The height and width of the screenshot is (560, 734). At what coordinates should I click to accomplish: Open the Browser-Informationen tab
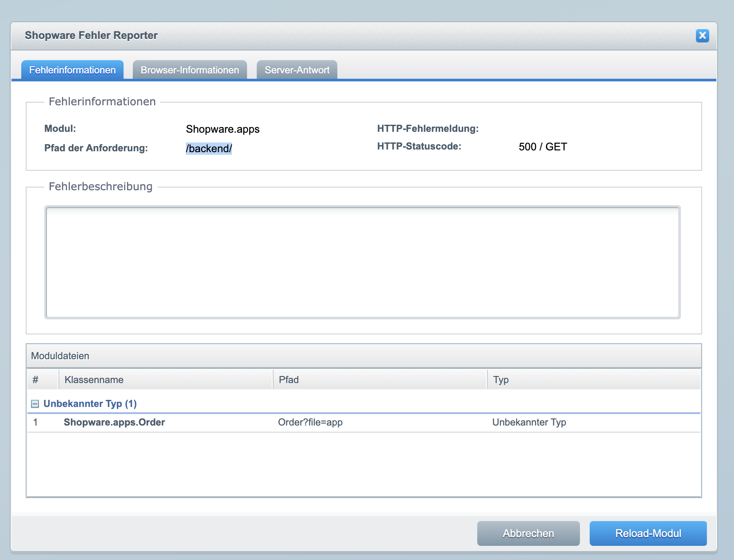click(x=189, y=70)
